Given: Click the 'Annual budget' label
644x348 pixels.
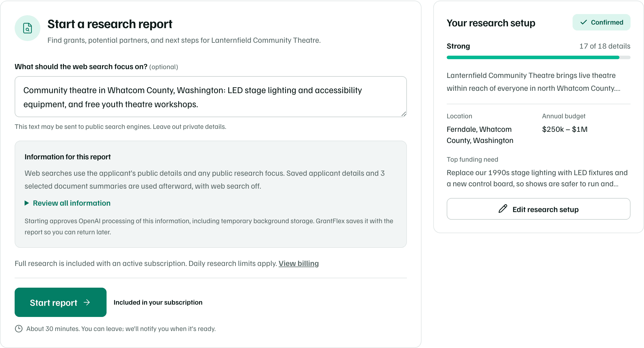Looking at the screenshot, I should (563, 116).
